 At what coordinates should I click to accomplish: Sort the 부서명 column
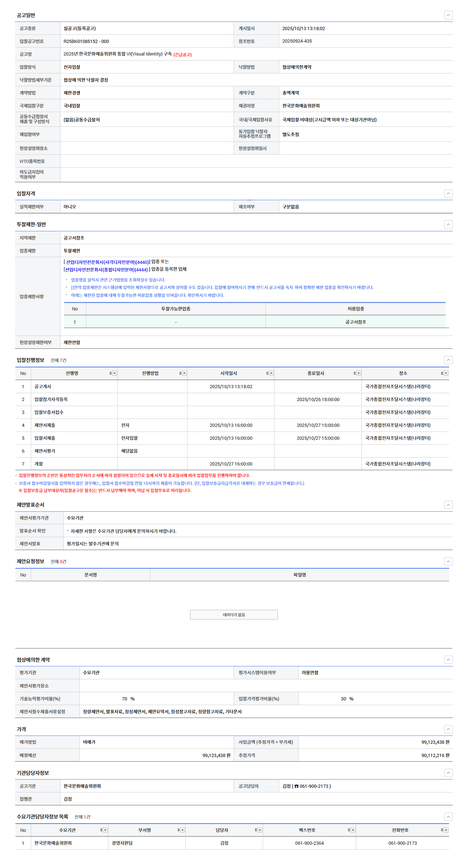178,830
